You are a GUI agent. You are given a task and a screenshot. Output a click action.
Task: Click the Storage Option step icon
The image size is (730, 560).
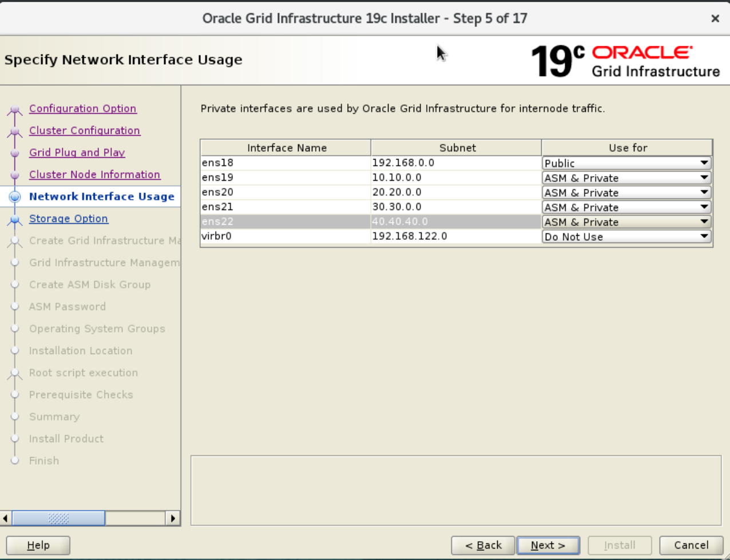coord(15,219)
